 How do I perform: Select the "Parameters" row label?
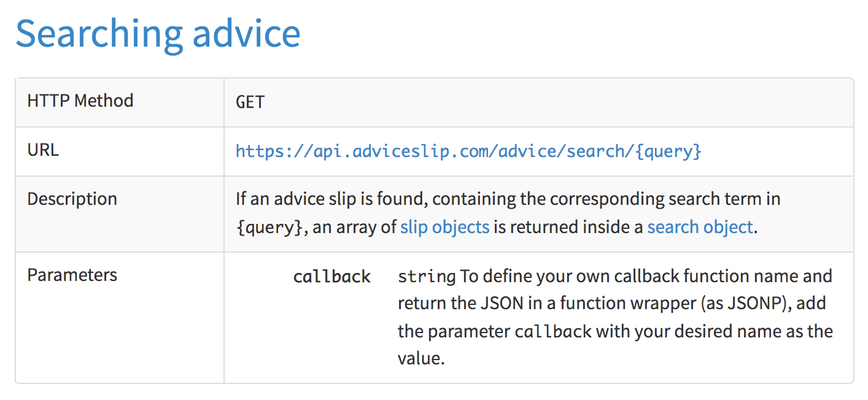[x=72, y=275]
